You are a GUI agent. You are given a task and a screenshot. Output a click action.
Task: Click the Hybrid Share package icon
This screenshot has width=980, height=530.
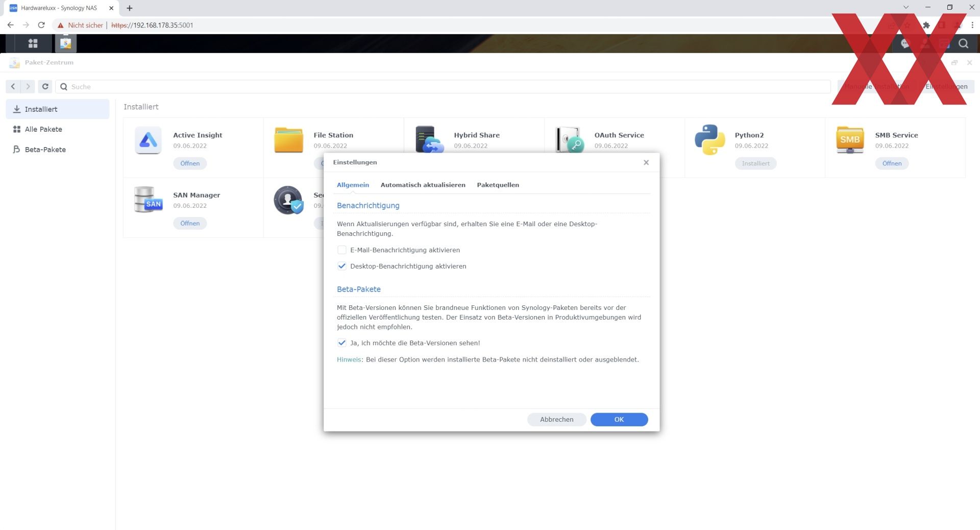(x=429, y=139)
